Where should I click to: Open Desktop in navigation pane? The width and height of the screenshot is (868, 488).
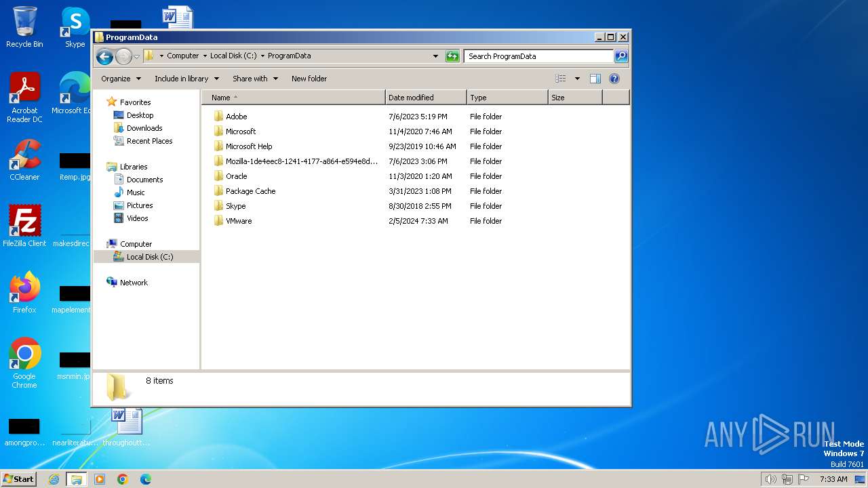140,115
